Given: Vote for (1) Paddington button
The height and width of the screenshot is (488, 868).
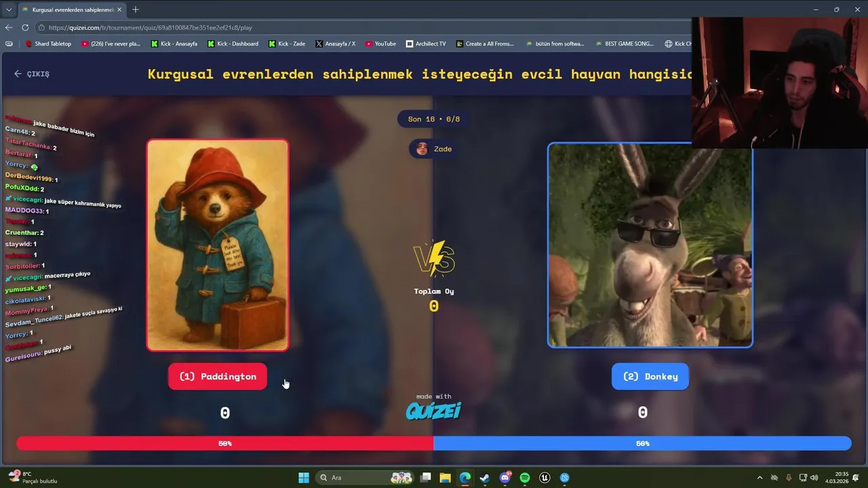Looking at the screenshot, I should (x=218, y=376).
